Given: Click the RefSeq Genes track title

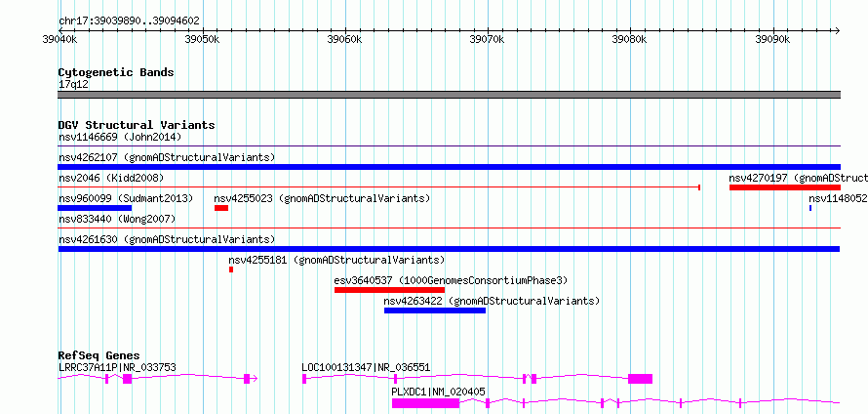Looking at the screenshot, I should click(99, 355).
